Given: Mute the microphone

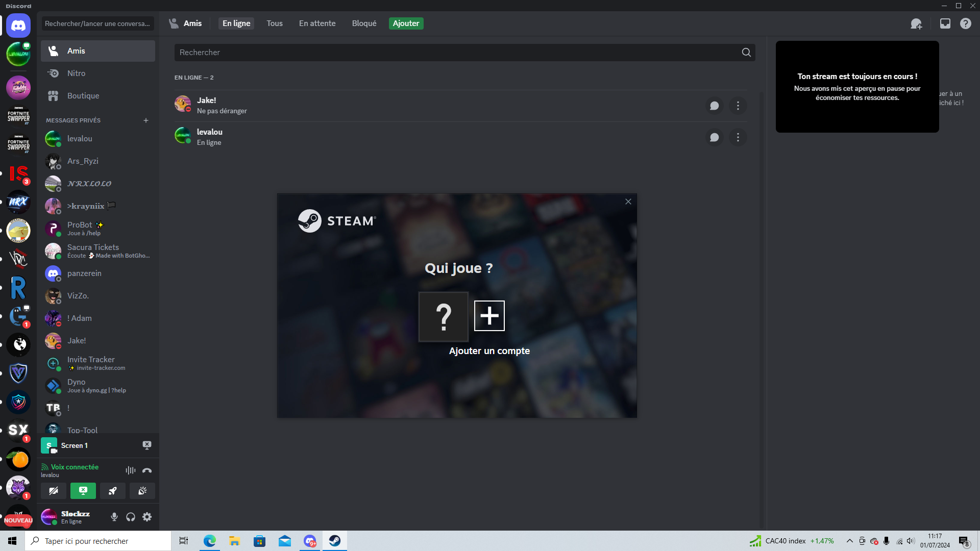Looking at the screenshot, I should click(x=114, y=517).
